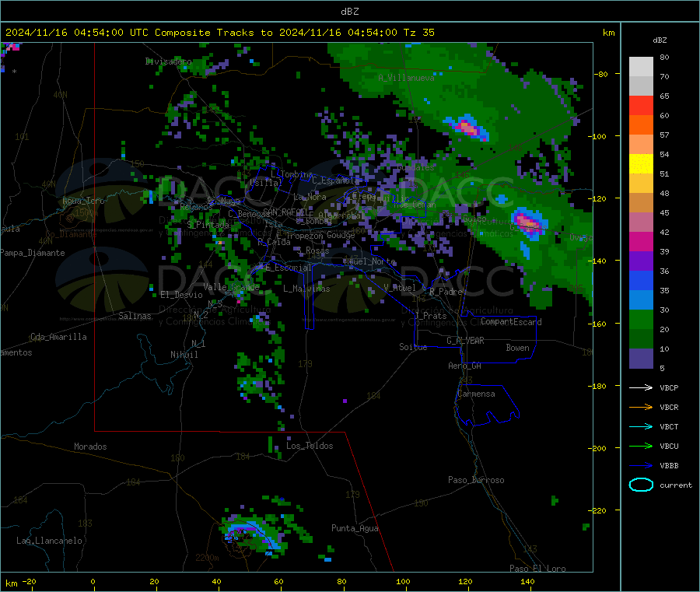Click the 'La_Nora' map label

[x=310, y=197]
